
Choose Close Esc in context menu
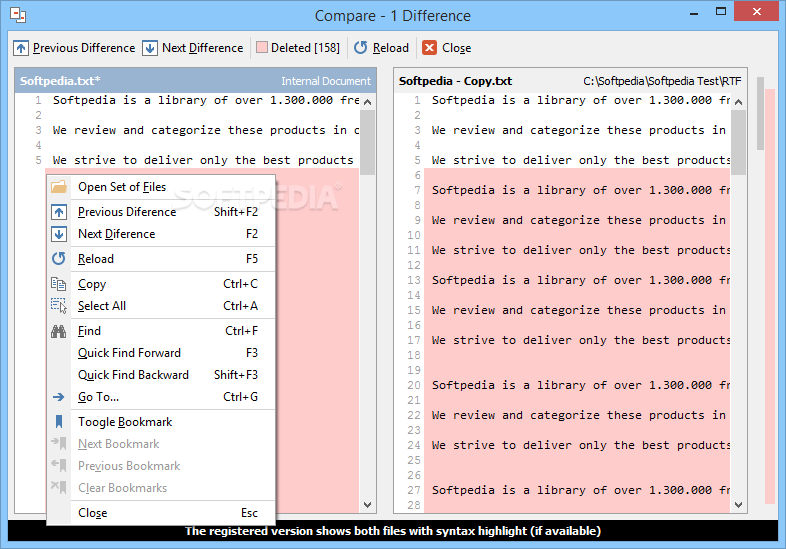[x=161, y=513]
